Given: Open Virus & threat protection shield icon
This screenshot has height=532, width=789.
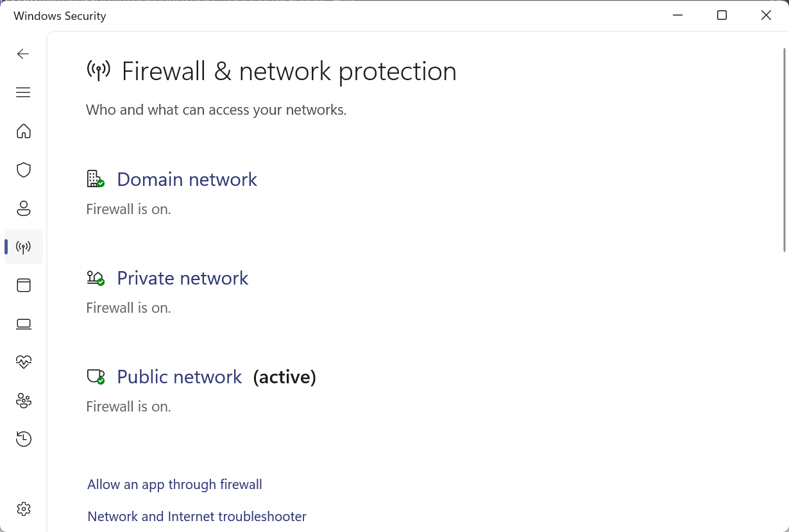Looking at the screenshot, I should coord(24,170).
